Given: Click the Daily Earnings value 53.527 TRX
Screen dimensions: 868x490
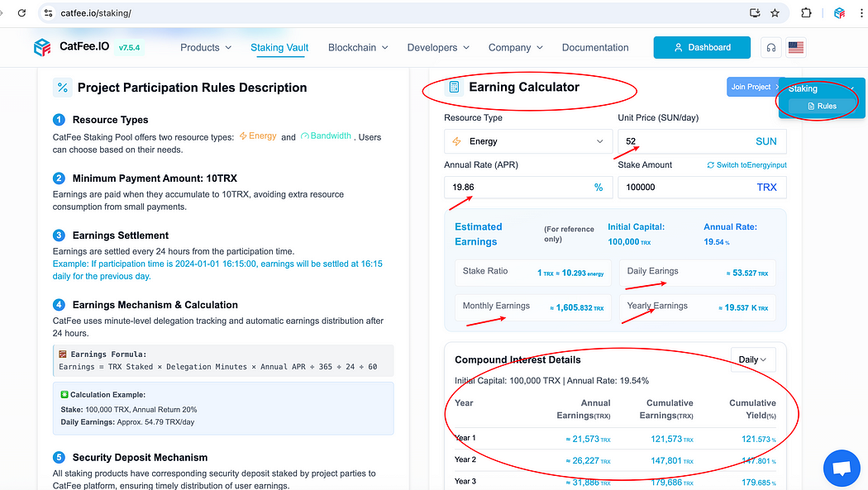Looking at the screenshot, I should (x=747, y=274).
